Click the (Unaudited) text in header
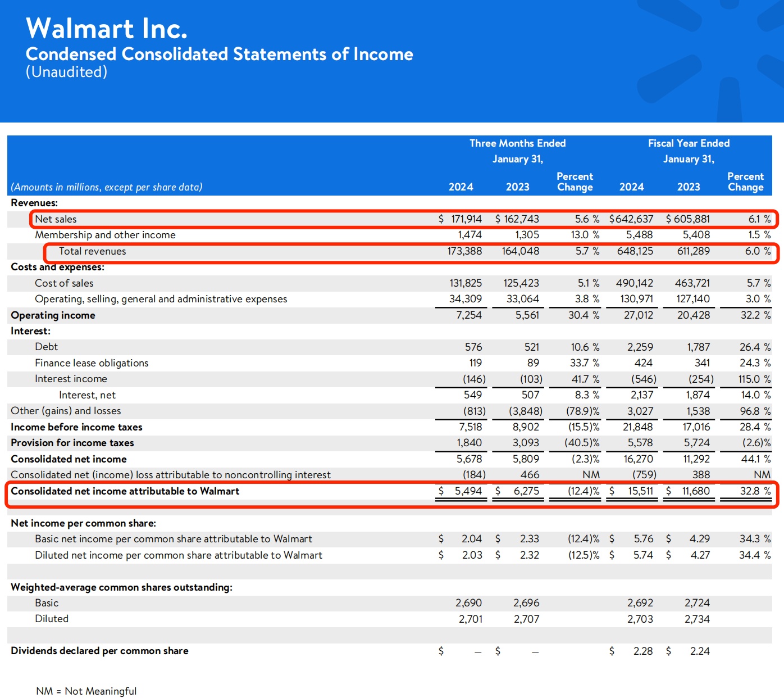Screen dimensions: 784x698 click(x=66, y=72)
